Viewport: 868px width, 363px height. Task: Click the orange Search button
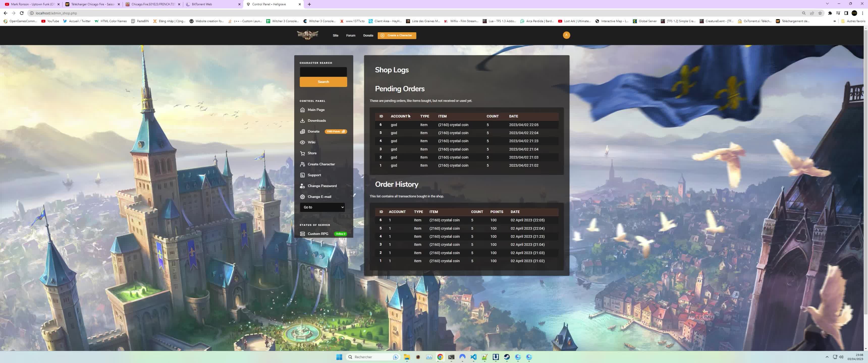[x=323, y=82]
